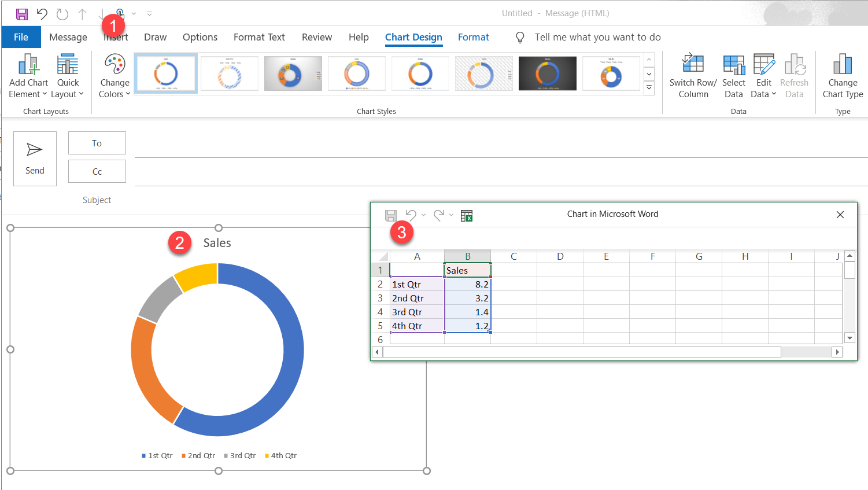The image size is (868, 490).
Task: Click Undo in the Quick Access Toolbar
Action: pyautogui.click(x=41, y=13)
